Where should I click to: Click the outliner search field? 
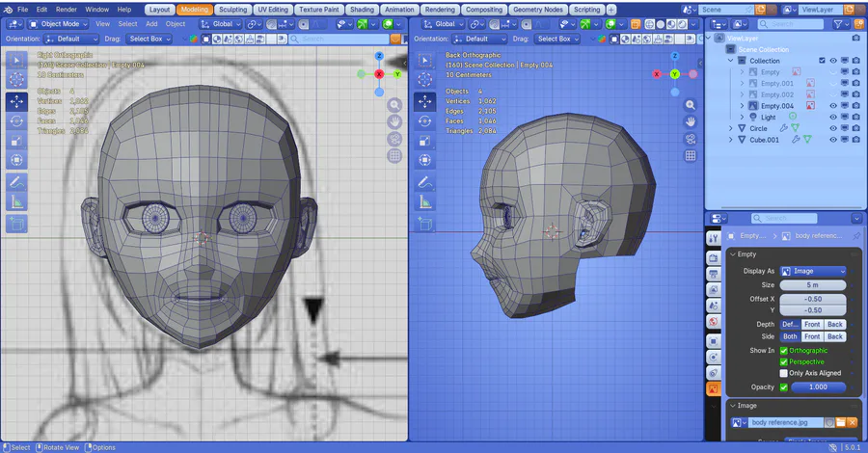point(790,24)
